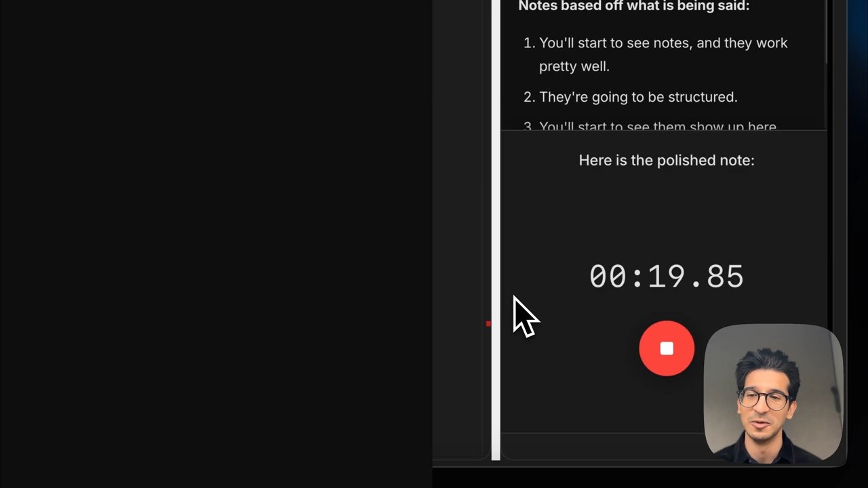Click the words "pretty well." in the first note

(574, 66)
